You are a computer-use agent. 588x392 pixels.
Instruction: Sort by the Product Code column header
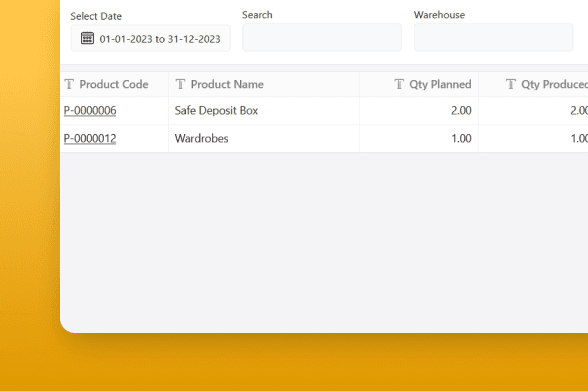(114, 84)
